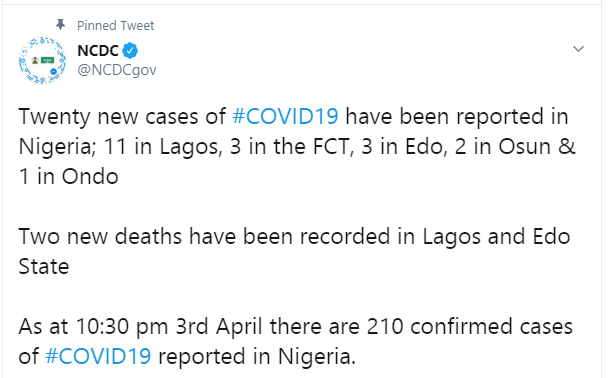Image resolution: width=610 pixels, height=378 pixels.
Task: Click the '210 confirmed cases' text
Action: 470,326
